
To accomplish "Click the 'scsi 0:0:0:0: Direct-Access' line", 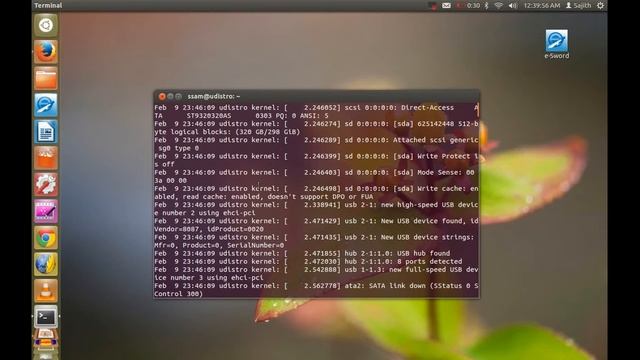I will [x=316, y=111].
